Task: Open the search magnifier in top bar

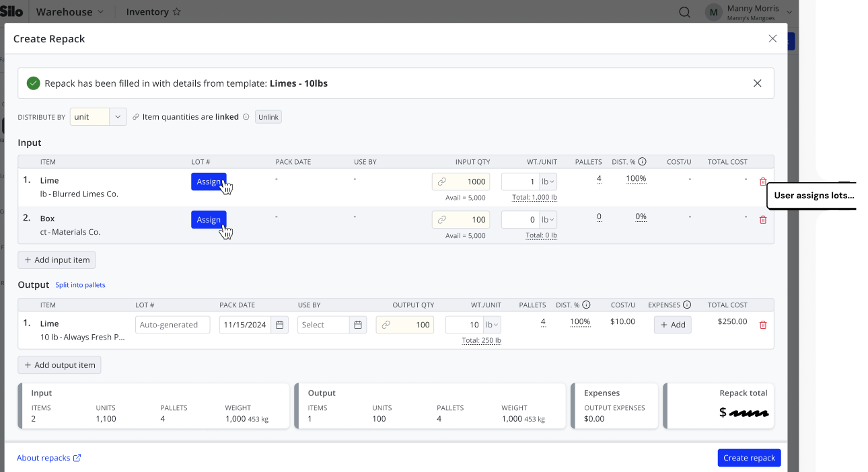Action: (x=684, y=12)
